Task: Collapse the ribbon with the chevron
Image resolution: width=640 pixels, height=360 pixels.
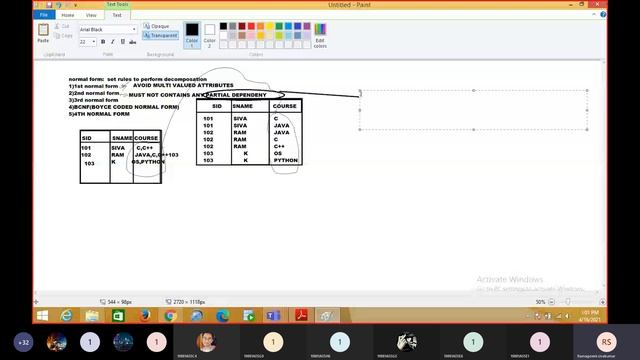Action: (594, 14)
